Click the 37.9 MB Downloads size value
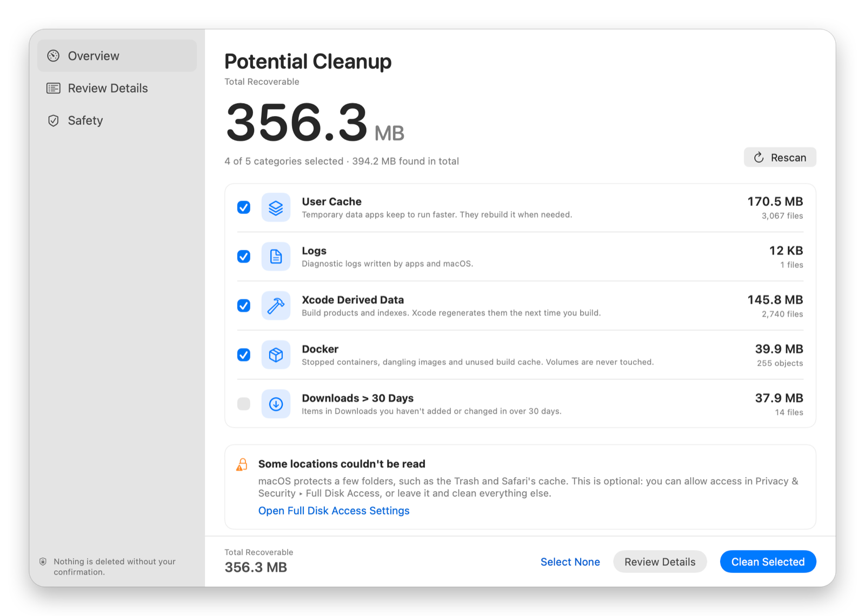 pos(778,398)
